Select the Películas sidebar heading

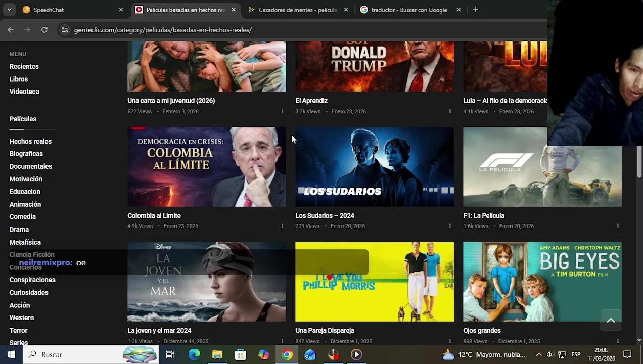pos(23,119)
